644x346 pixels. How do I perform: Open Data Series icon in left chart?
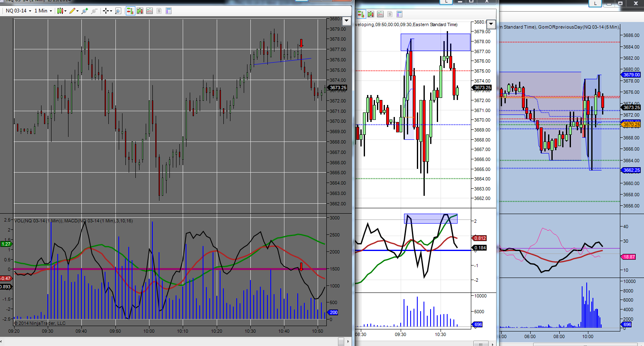(x=140, y=11)
